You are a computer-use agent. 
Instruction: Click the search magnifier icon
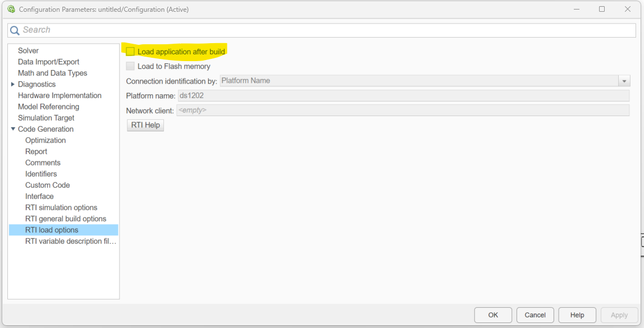pyautogui.click(x=15, y=31)
